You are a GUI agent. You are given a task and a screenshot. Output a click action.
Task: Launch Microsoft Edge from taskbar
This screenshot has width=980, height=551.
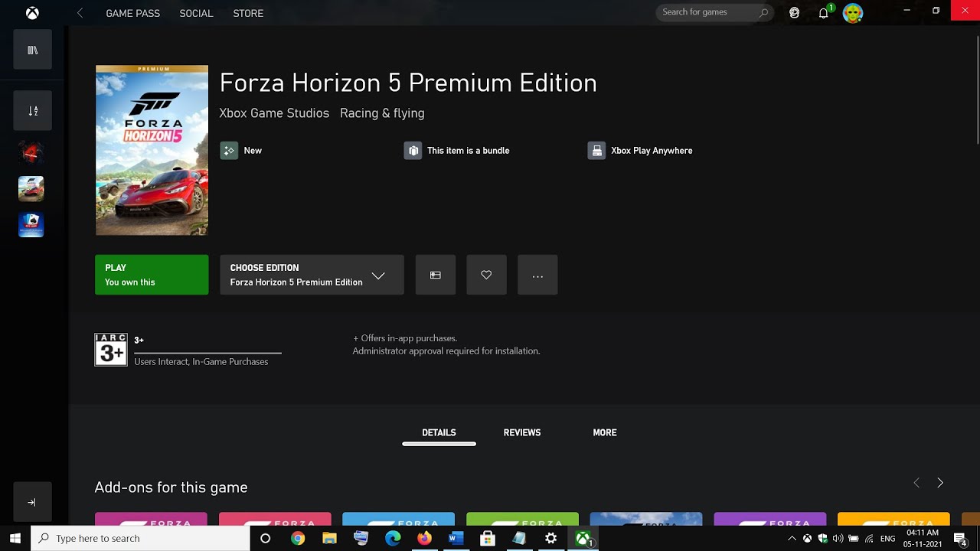[x=393, y=539]
